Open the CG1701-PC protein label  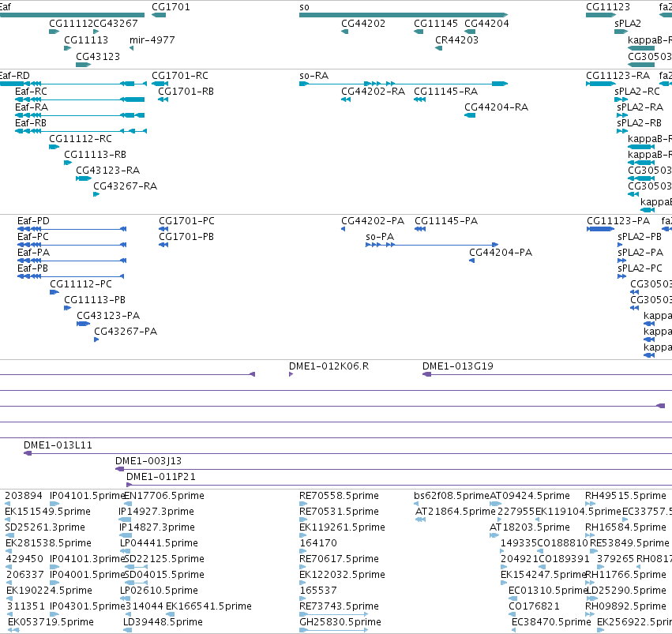pyautogui.click(x=186, y=221)
